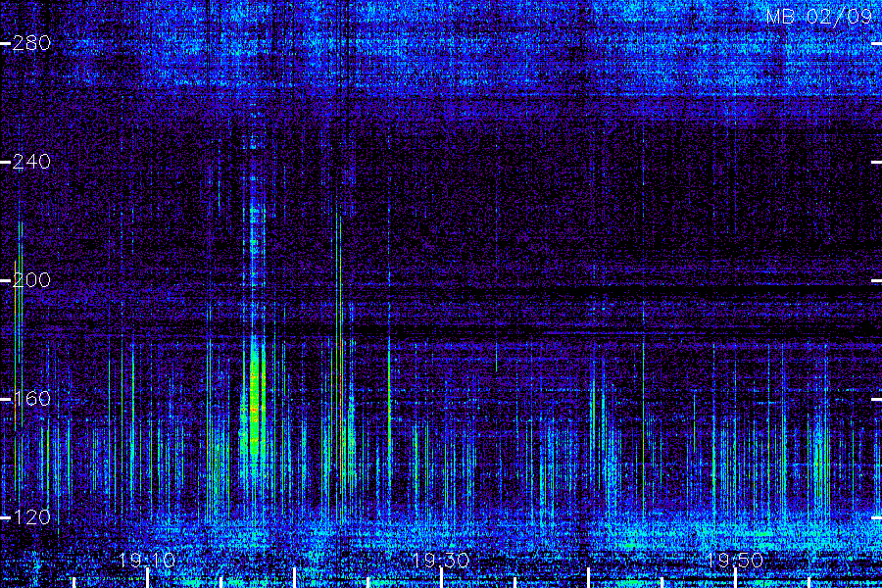Viewport: 882px width, 588px height.
Task: Click the 19:10 time axis label
Action: 147,560
